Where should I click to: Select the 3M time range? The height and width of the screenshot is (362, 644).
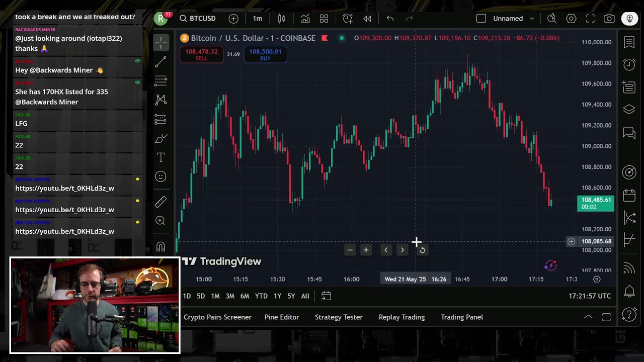point(230,296)
